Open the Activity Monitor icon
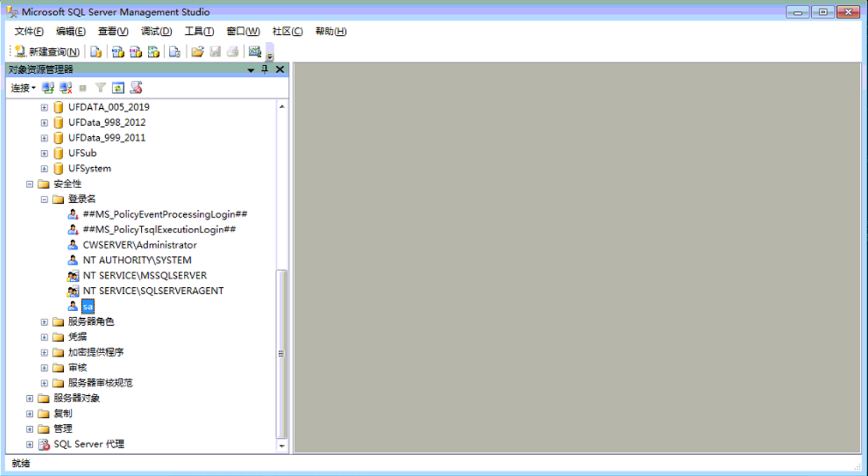868x476 pixels. coord(255,52)
